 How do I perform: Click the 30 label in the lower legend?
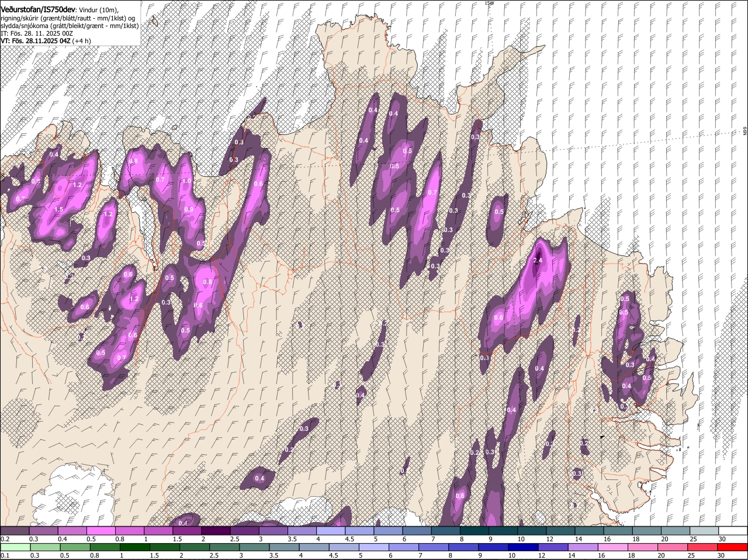click(x=721, y=555)
